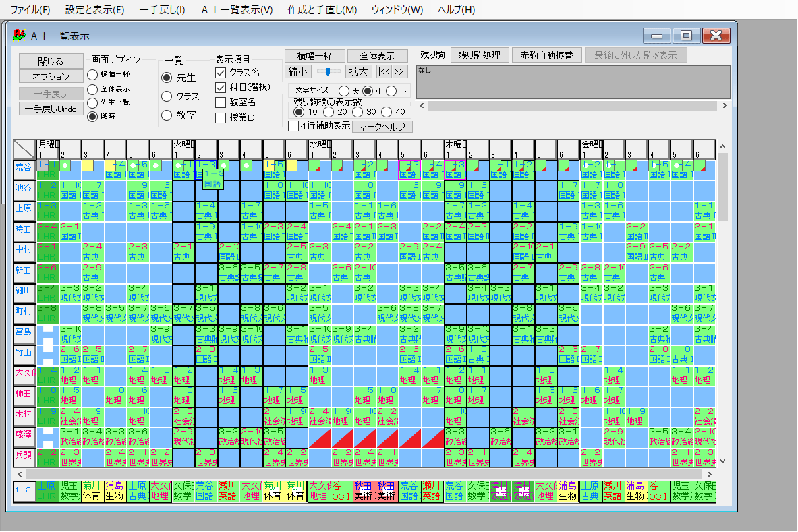Click the red-corner marker in 荒谷's Thursday period 2 cell
This screenshot has width=798, height=532.
tap(473, 165)
